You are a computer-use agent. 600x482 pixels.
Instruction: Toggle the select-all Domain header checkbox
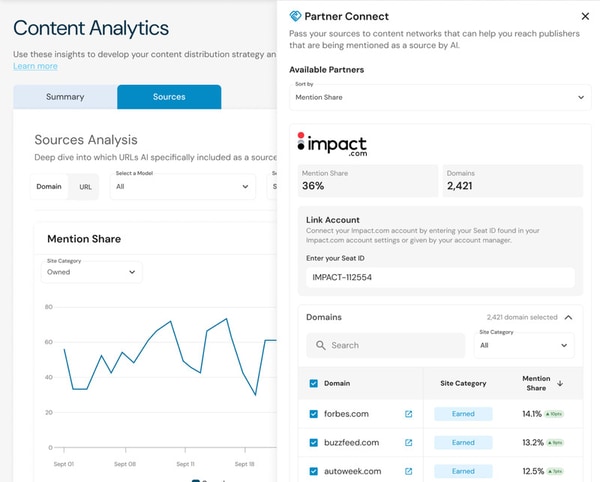tap(314, 383)
